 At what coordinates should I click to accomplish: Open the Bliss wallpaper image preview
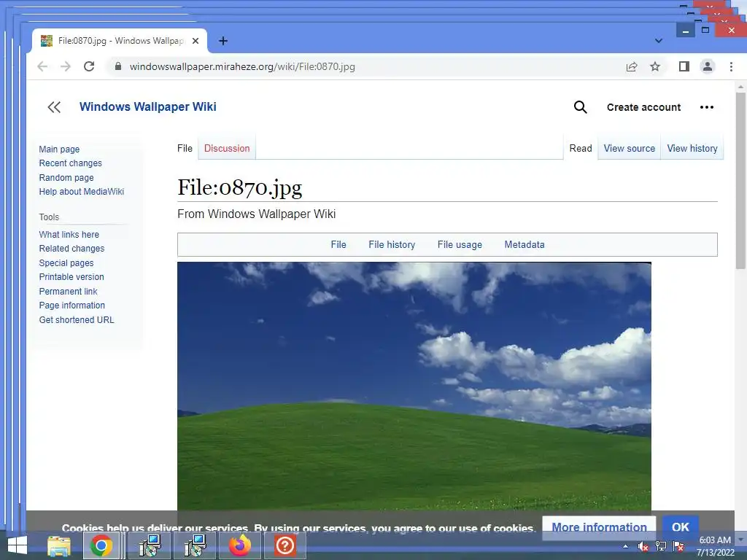[x=414, y=386]
